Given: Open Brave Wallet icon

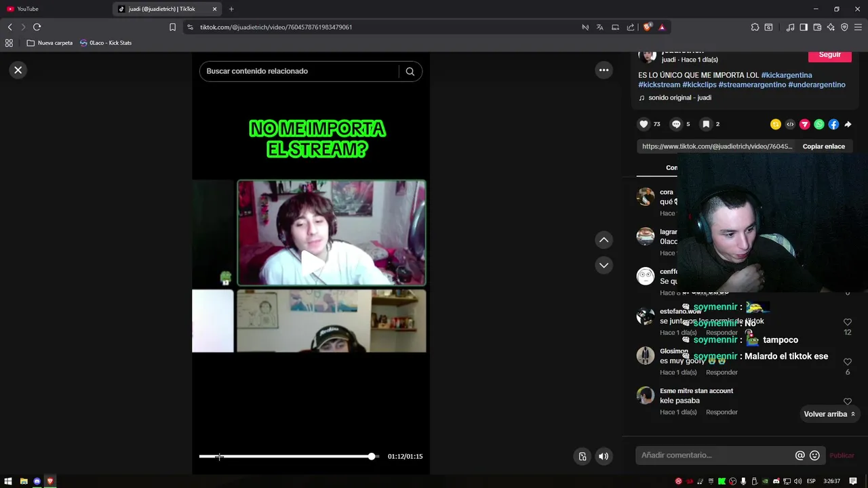Looking at the screenshot, I should (817, 27).
